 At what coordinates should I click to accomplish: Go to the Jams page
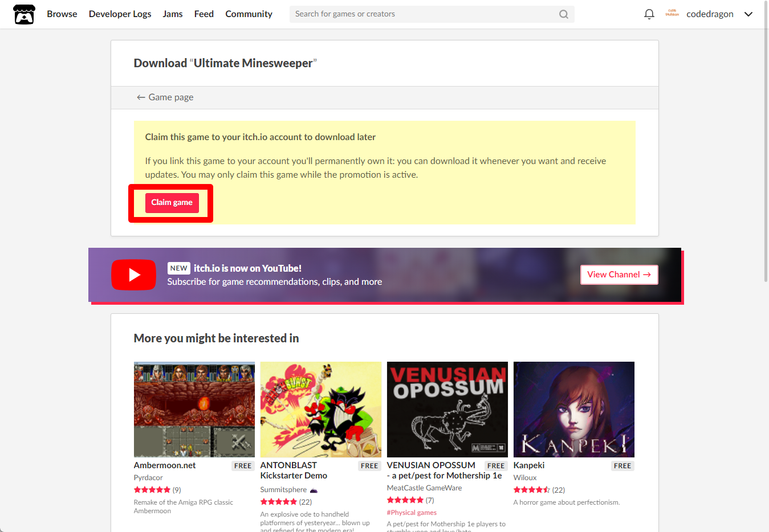click(x=173, y=14)
